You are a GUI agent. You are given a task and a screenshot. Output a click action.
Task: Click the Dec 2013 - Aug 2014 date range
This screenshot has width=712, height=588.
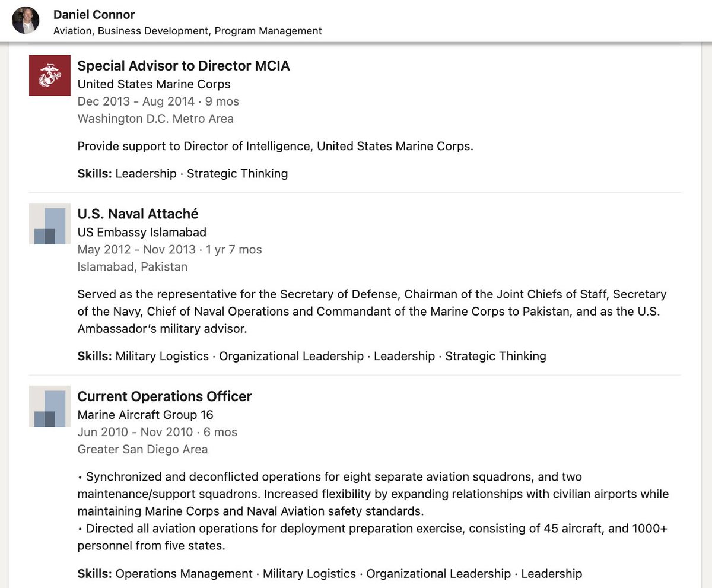tap(136, 101)
